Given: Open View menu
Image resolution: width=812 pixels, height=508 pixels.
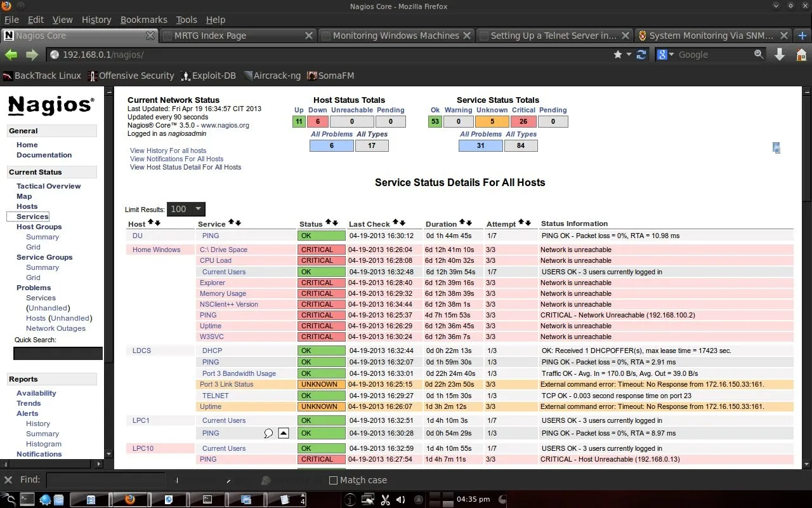Looking at the screenshot, I should coord(62,20).
